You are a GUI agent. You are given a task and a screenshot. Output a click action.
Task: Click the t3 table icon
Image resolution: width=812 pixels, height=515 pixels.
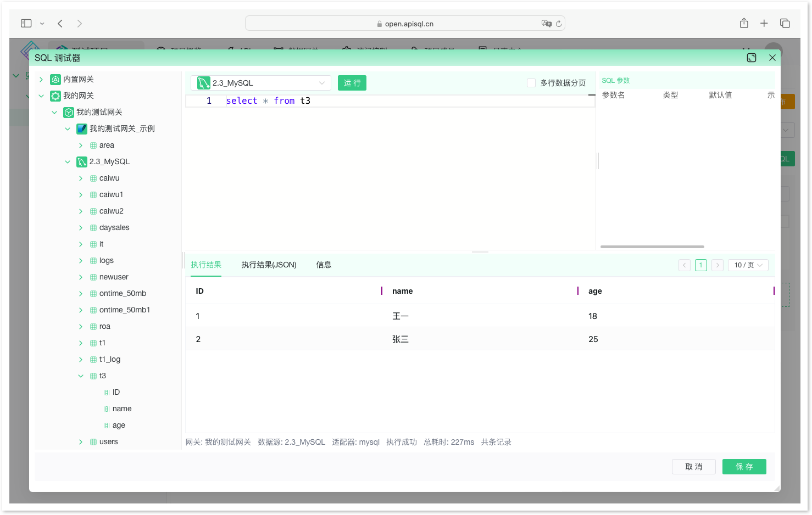tap(93, 376)
